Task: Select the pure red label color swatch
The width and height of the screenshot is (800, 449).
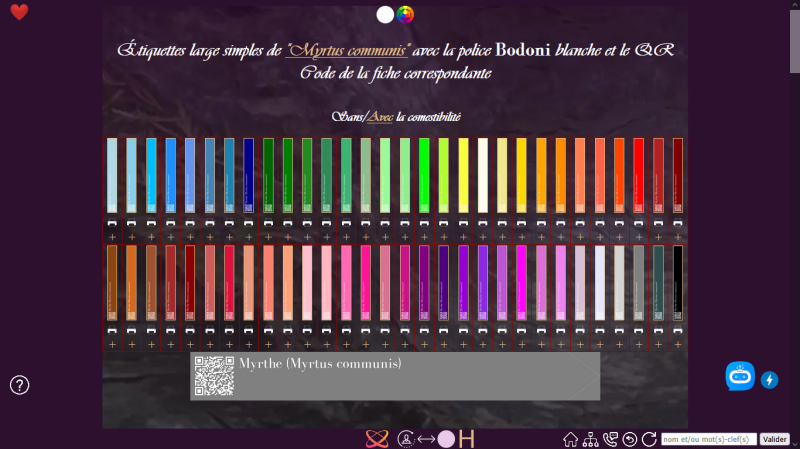Action: [639, 175]
